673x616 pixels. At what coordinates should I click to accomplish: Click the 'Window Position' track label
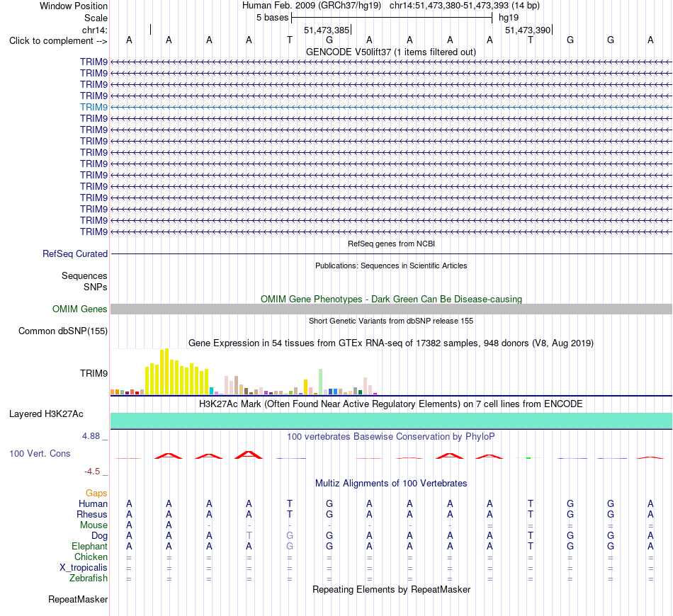click(74, 6)
